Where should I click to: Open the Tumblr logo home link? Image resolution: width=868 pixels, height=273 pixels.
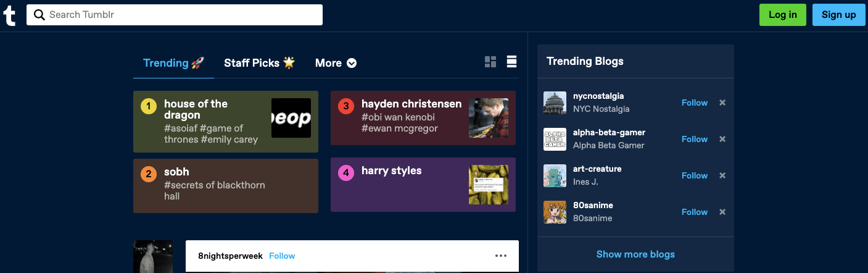tap(9, 15)
